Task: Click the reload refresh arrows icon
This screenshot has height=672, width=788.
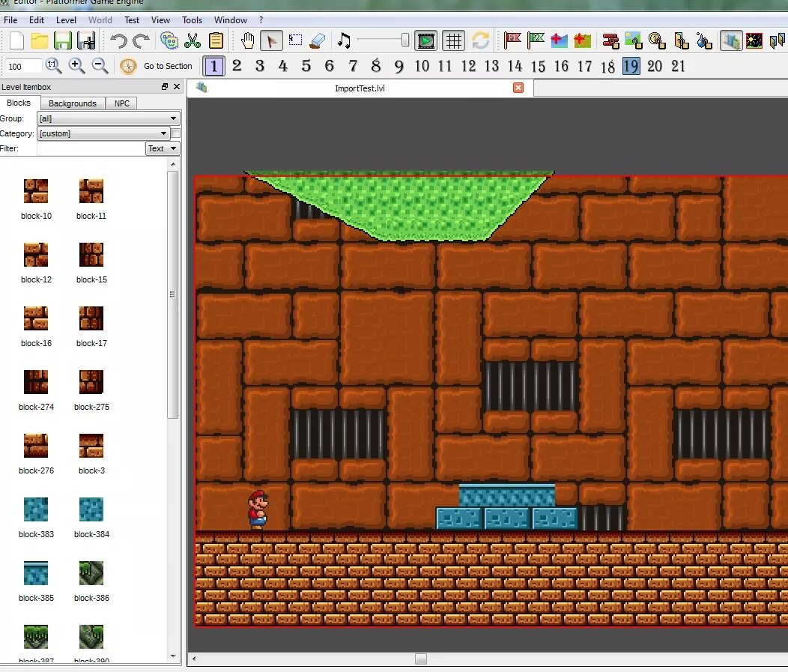Action: pos(480,40)
